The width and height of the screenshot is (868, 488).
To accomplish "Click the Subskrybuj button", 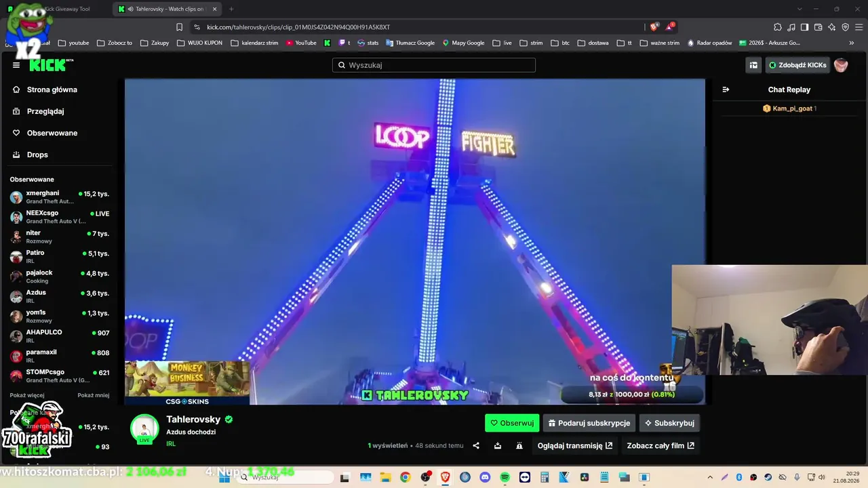I will 669,423.
